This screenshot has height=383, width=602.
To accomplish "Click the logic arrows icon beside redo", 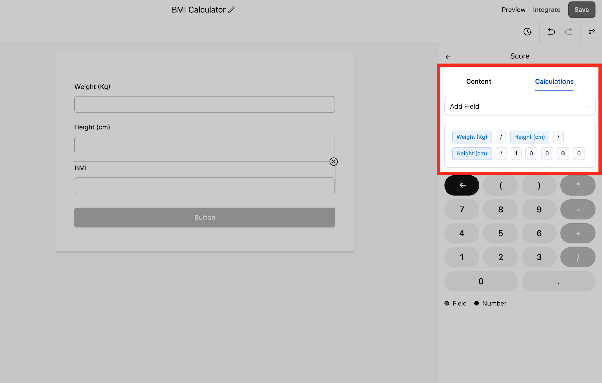I will click(591, 32).
